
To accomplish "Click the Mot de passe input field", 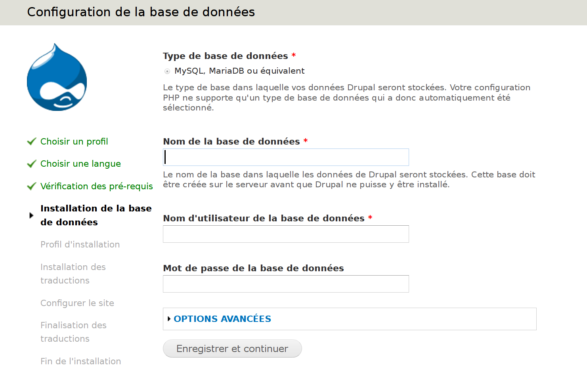I will pos(286,284).
